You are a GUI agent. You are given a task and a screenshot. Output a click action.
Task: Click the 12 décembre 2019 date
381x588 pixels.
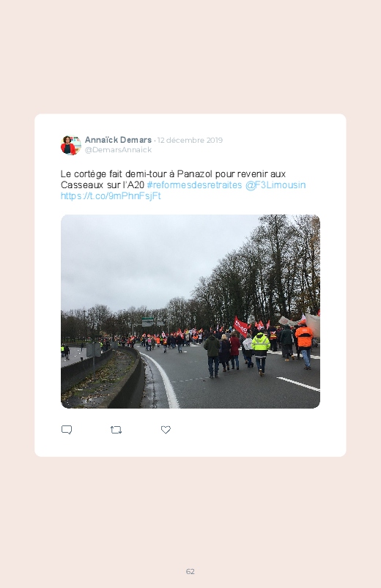pyautogui.click(x=190, y=141)
